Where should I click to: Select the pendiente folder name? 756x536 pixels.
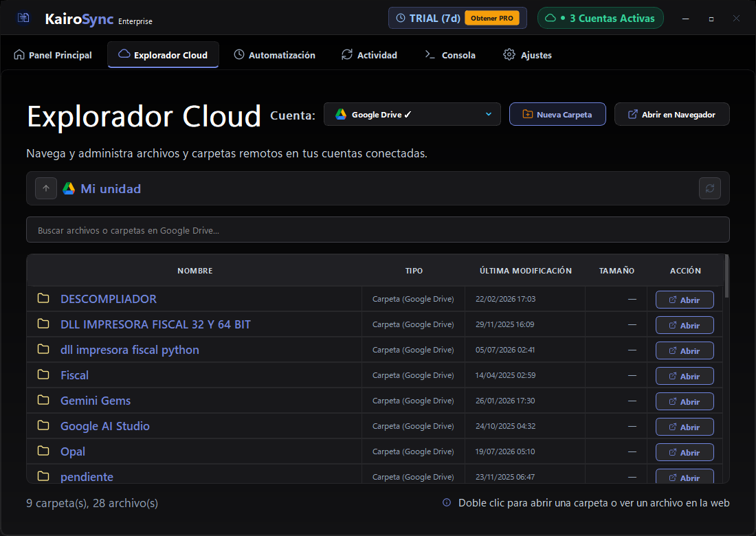[x=87, y=477]
